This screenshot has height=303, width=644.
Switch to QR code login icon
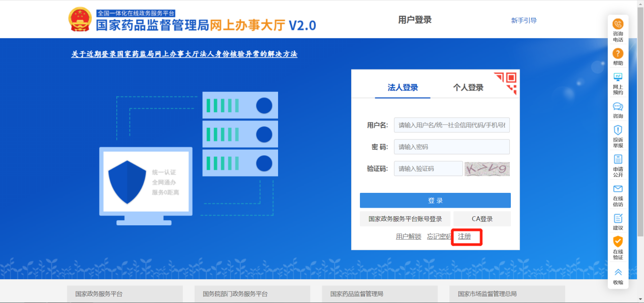click(506, 83)
